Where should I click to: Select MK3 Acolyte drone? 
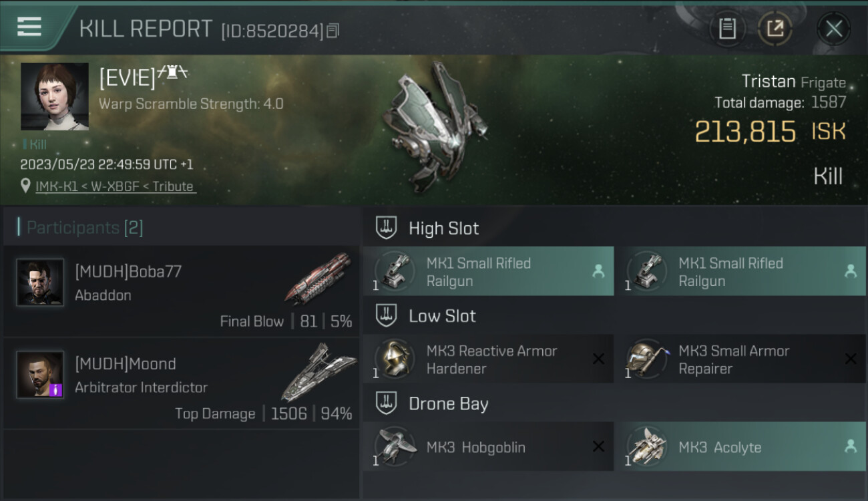(x=740, y=447)
